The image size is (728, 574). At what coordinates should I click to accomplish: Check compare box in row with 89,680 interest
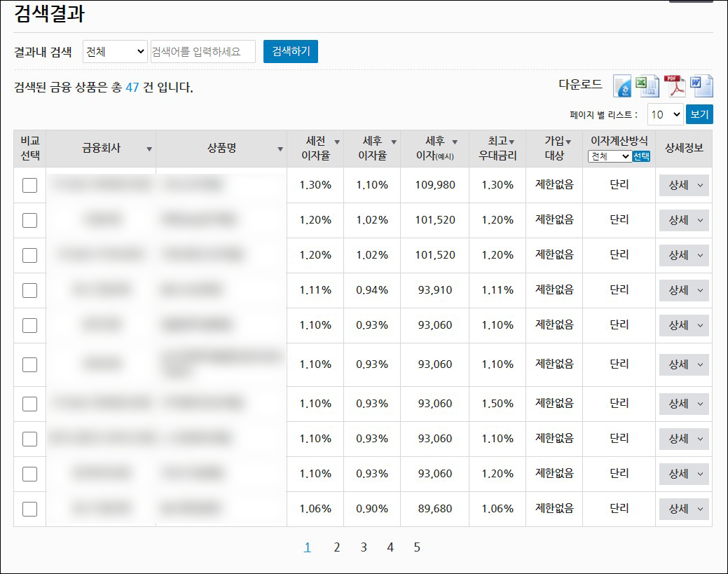[29, 509]
